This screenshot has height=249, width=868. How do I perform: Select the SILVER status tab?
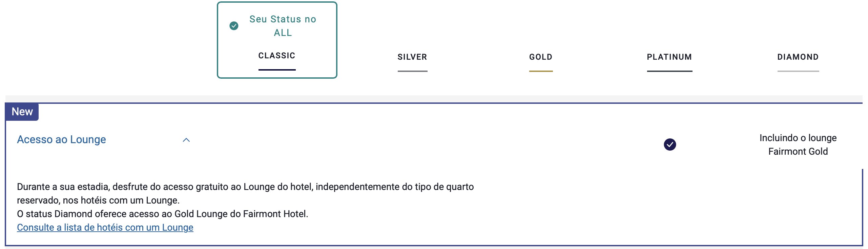coord(412,57)
